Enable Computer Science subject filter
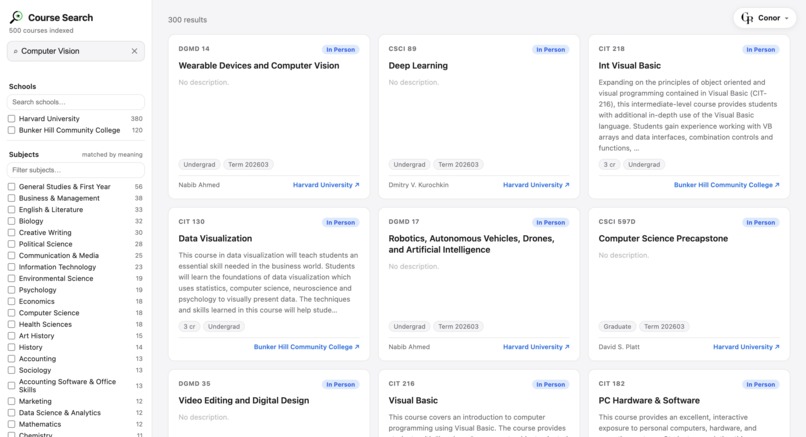Viewport: 806px width, 437px height. [11, 313]
